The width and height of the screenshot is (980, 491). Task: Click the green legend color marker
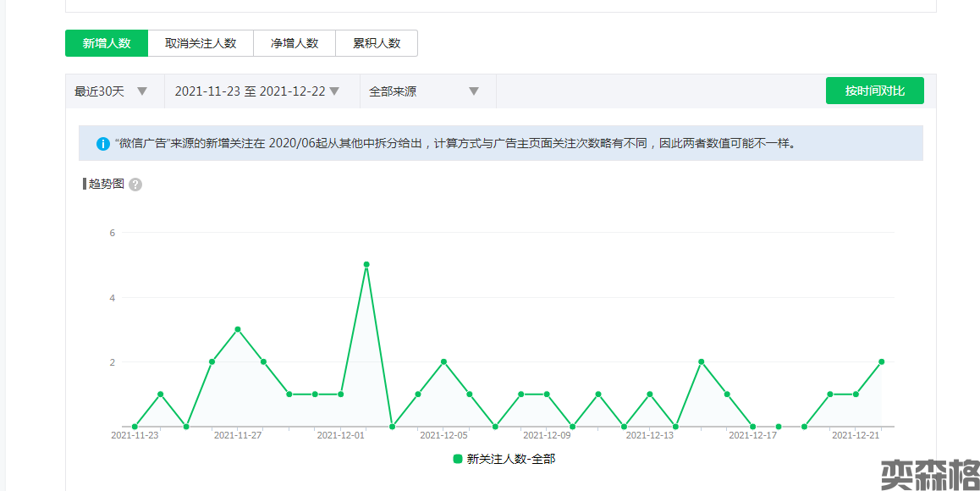point(458,459)
